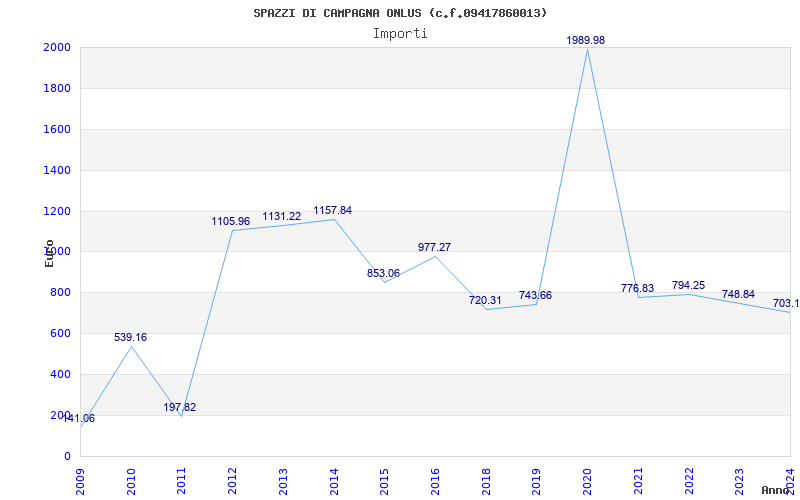Click the Importi subtitle

point(400,34)
